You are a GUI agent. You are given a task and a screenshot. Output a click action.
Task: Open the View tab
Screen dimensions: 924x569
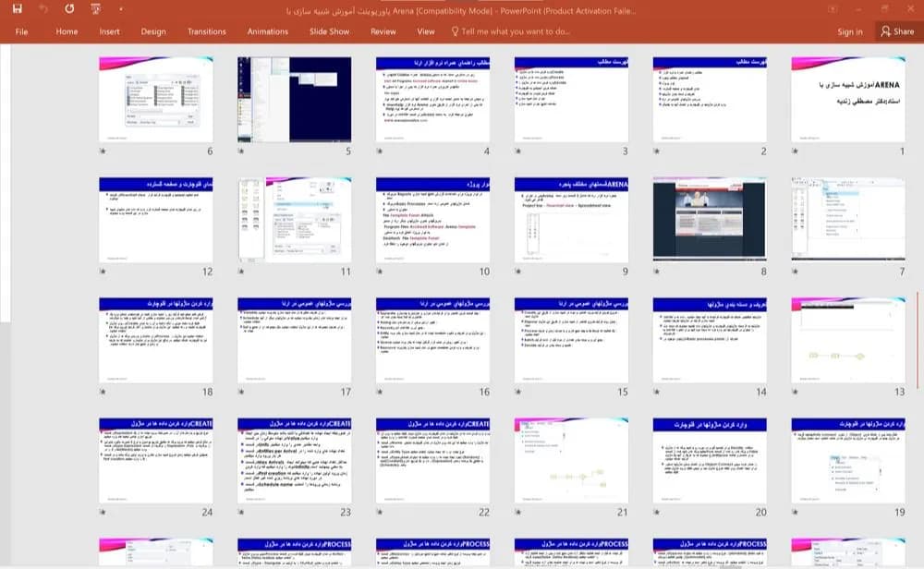[x=426, y=31]
